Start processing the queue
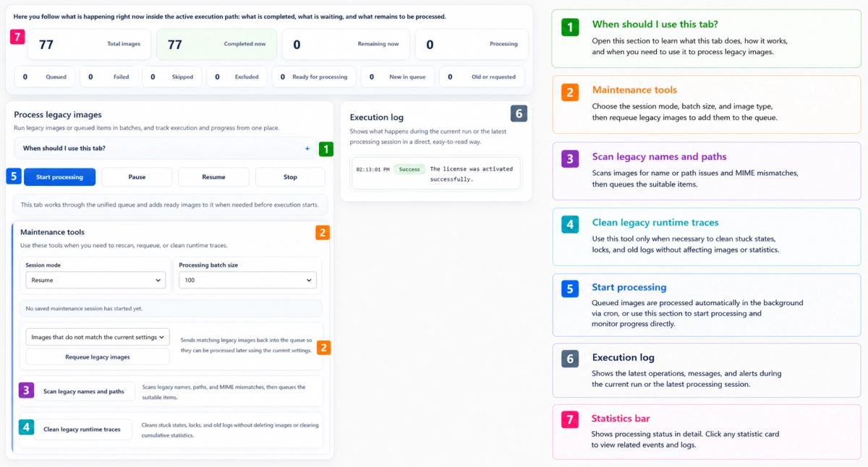The height and width of the screenshot is (467, 868). pyautogui.click(x=59, y=177)
